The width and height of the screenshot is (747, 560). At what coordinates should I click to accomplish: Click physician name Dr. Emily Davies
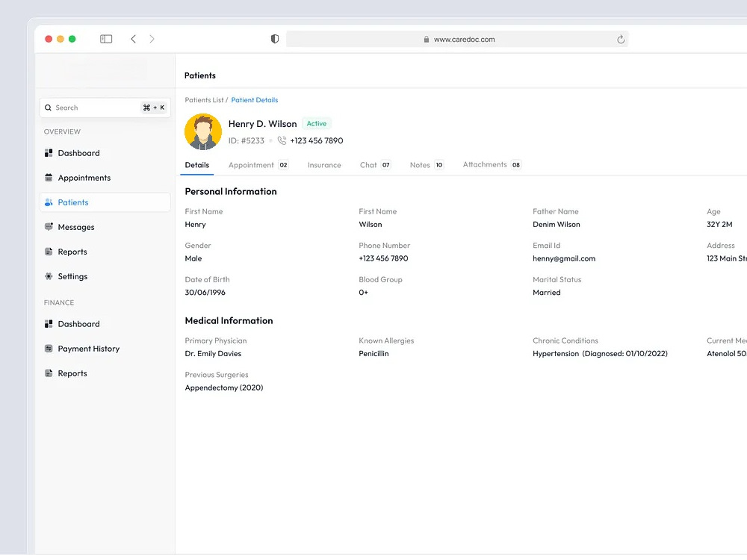pos(213,353)
